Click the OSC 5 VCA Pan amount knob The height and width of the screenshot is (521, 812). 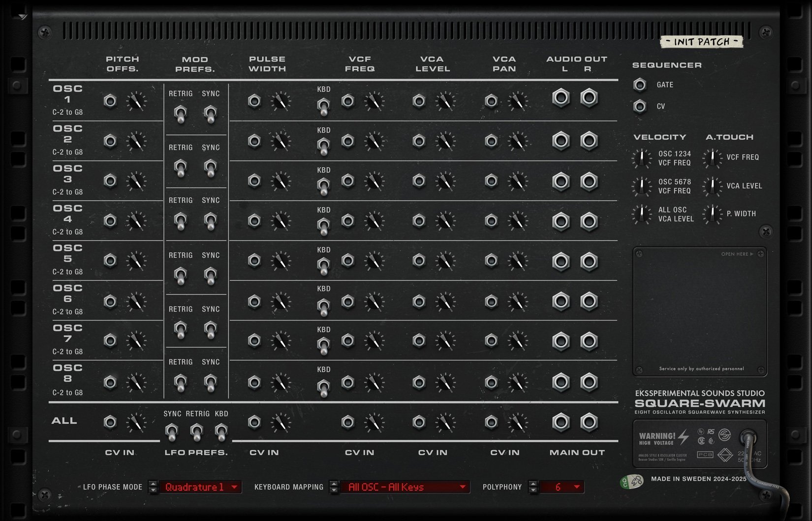(518, 261)
